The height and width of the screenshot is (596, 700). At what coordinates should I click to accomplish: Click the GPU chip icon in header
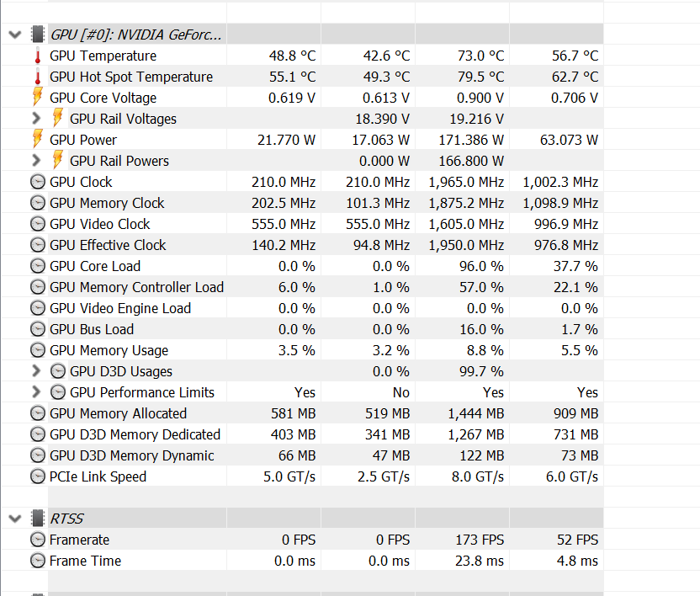(38, 35)
